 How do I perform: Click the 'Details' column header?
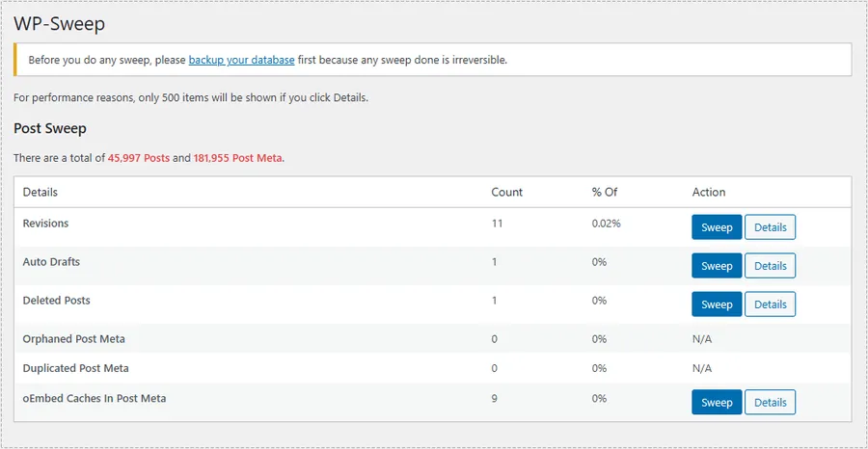40,193
